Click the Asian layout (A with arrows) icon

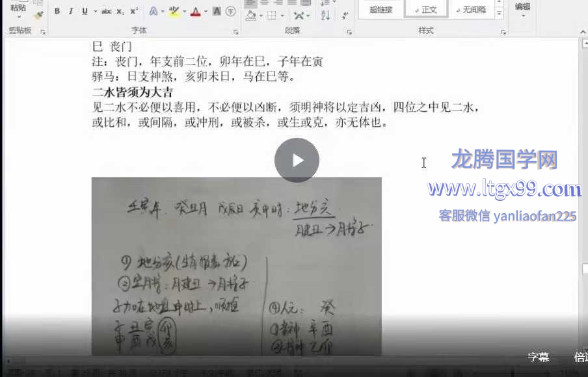coord(299,16)
